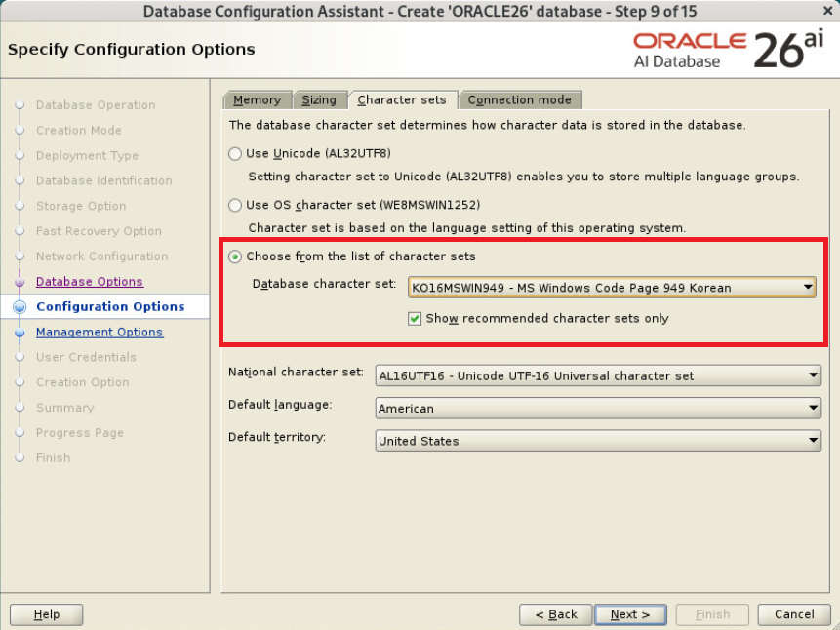The height and width of the screenshot is (630, 840).
Task: Go back with the Back button
Action: tap(555, 614)
